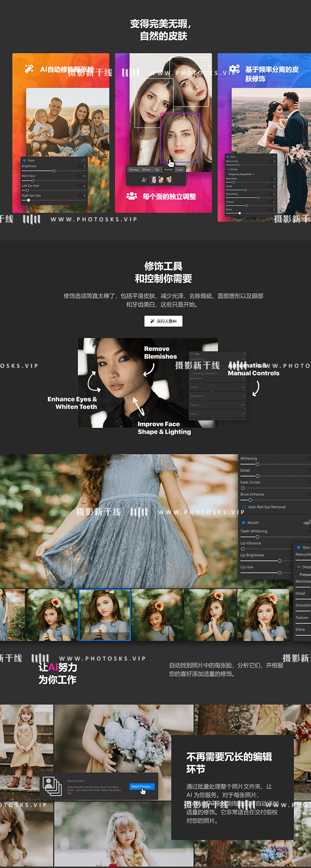
Task: Click the 不再需要冗长的编辑环节 heading
Action: [229, 763]
